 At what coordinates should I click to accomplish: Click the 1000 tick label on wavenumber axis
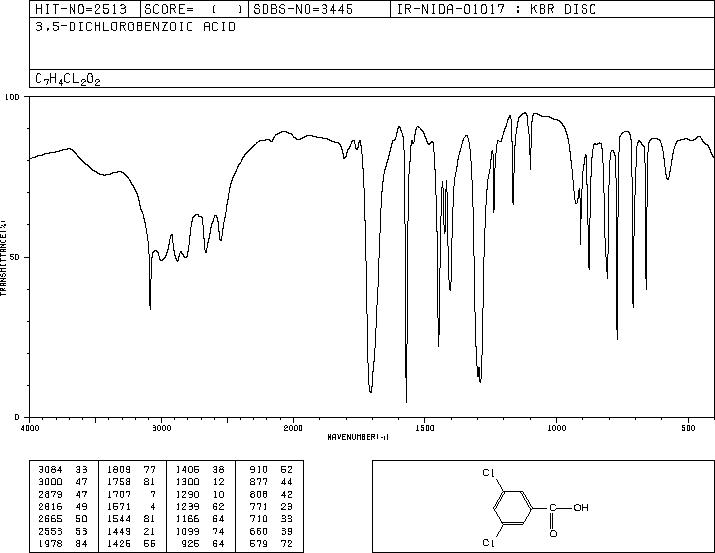557,428
